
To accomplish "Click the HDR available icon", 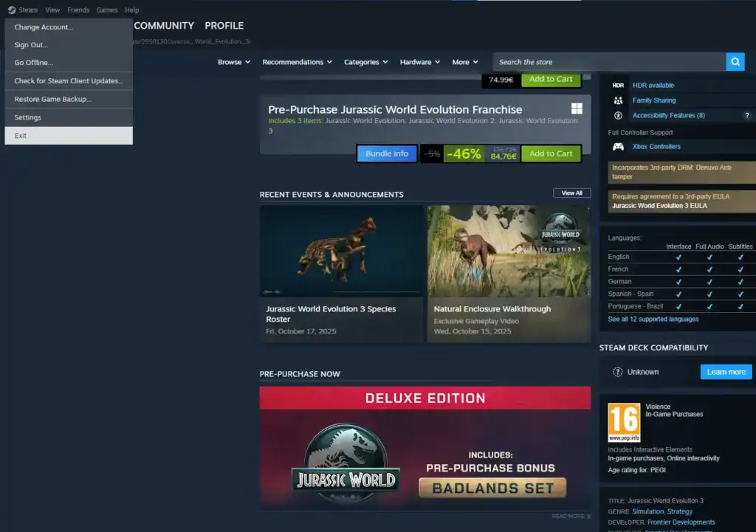I will point(618,86).
